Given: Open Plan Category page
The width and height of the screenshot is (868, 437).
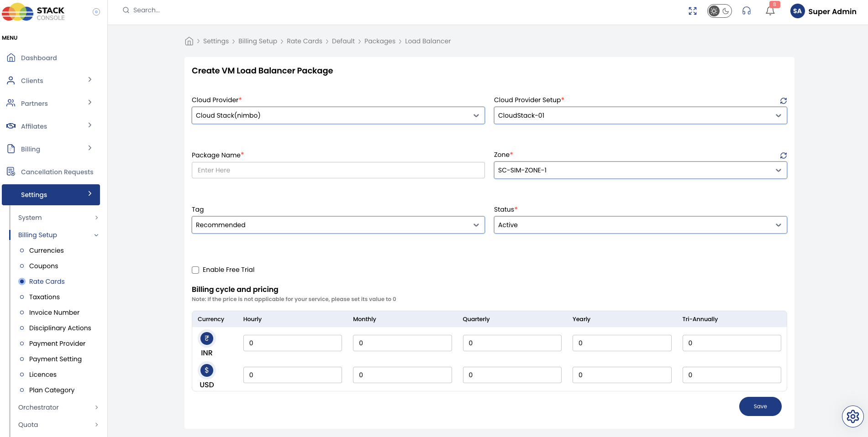Looking at the screenshot, I should click(x=52, y=390).
